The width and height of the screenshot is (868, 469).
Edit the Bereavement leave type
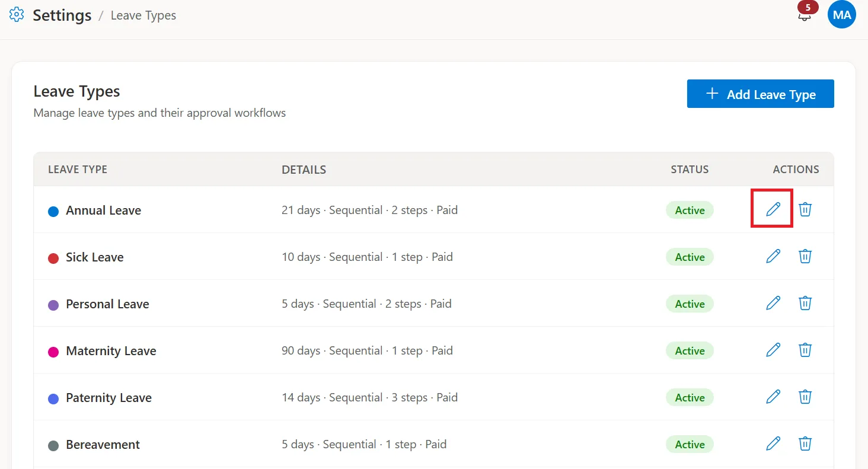(773, 444)
